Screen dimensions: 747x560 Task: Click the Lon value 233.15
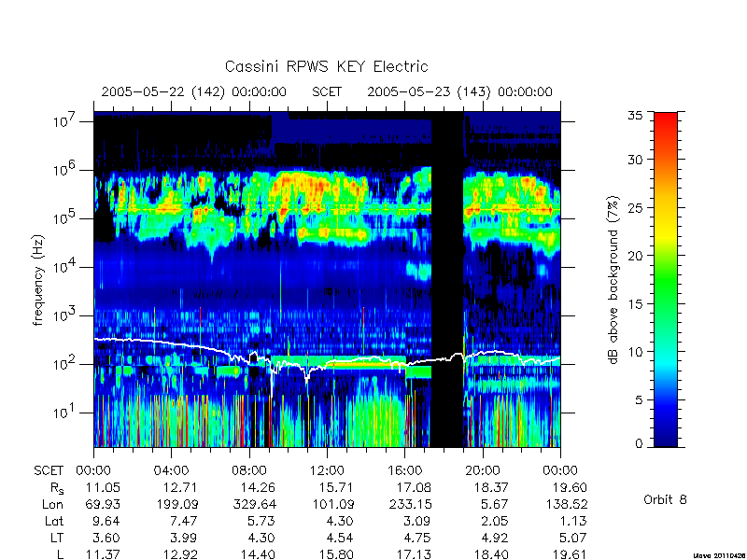[x=410, y=504]
